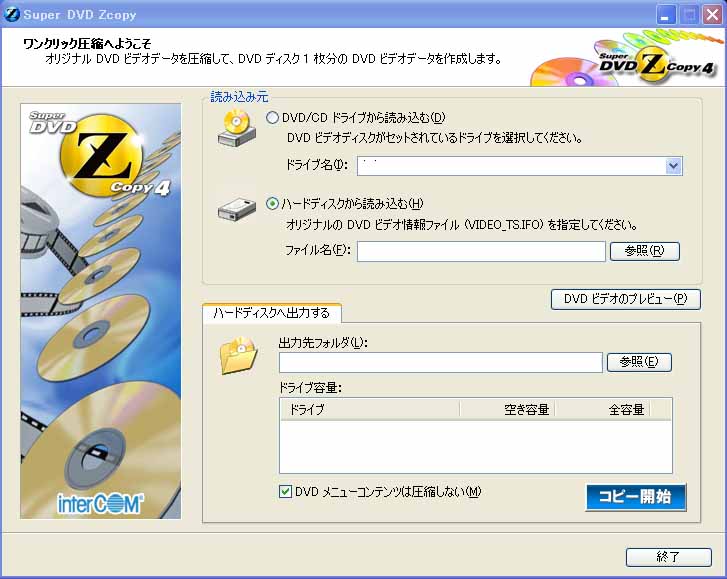Click the hard disk drive icon
This screenshot has width=727, height=579.
tap(237, 210)
